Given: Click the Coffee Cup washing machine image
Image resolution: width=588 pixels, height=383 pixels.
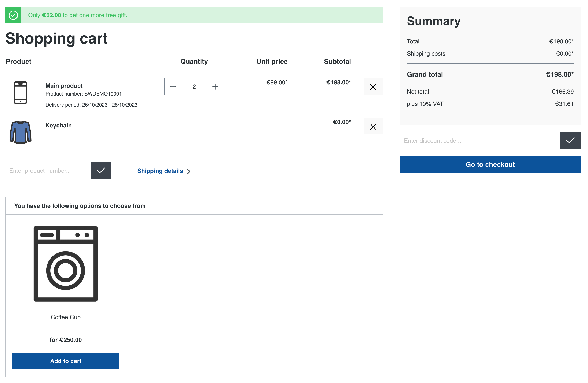Looking at the screenshot, I should click(x=66, y=264).
